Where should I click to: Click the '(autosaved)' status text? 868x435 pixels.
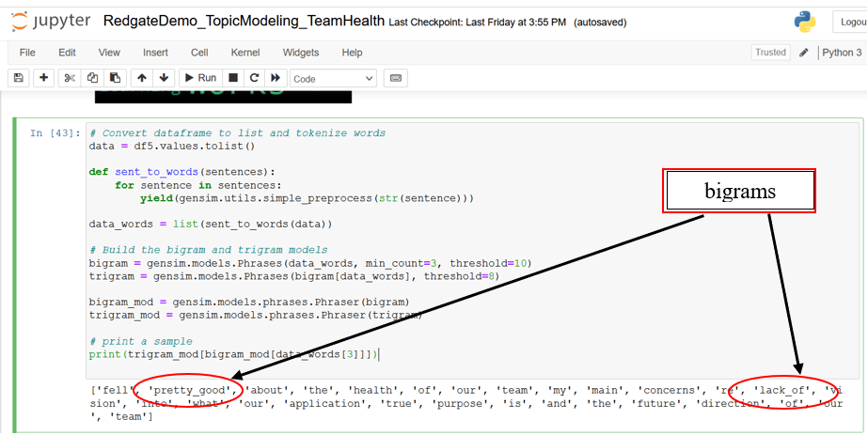600,23
